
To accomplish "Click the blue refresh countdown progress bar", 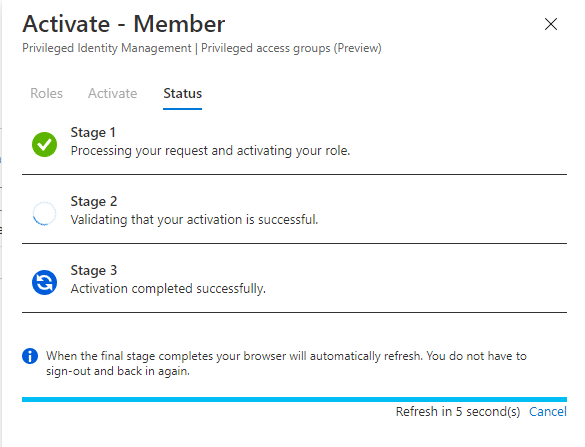I will pyautogui.click(x=294, y=400).
